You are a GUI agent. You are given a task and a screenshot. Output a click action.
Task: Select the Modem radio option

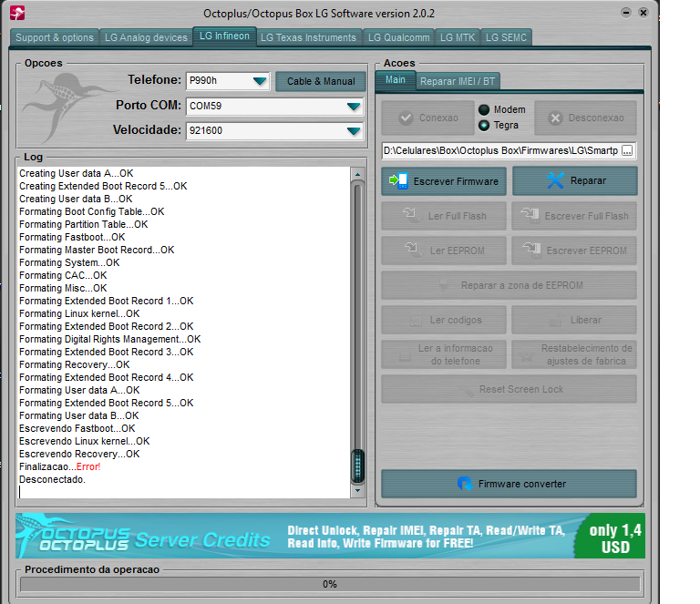[484, 109]
